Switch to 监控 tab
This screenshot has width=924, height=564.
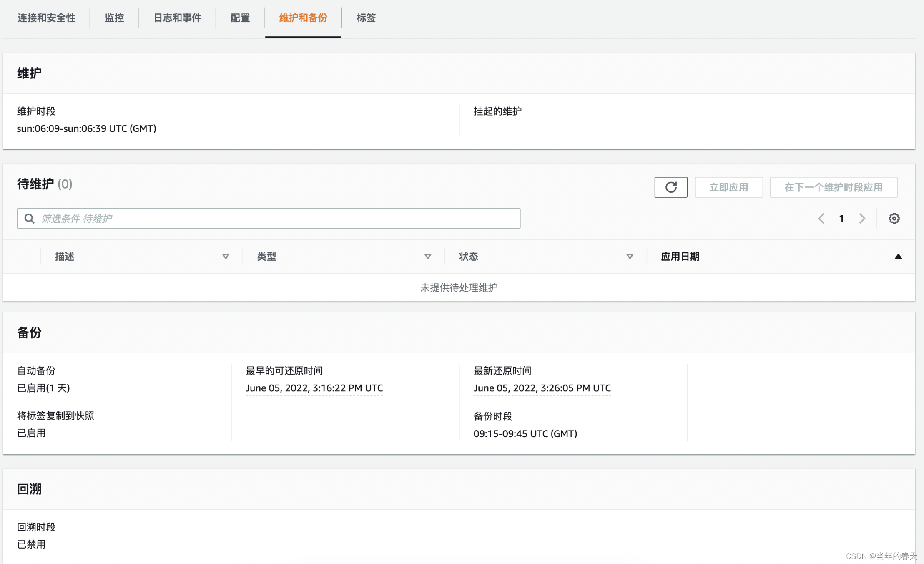coord(114,18)
